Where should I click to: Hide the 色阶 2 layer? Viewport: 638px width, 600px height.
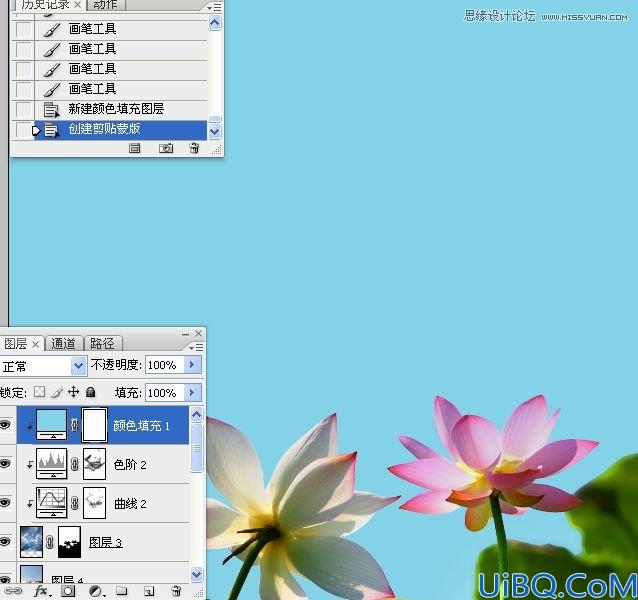pyautogui.click(x=5, y=464)
